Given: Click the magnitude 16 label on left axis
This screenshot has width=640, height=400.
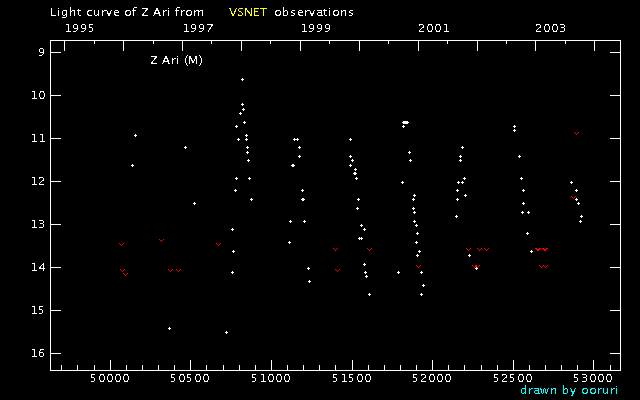Looking at the screenshot, I should click(37, 353).
